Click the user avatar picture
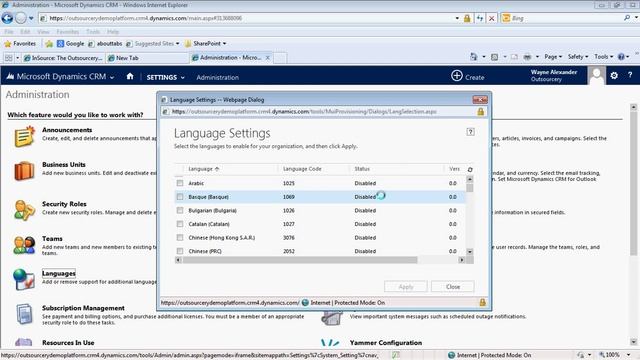 596,76
